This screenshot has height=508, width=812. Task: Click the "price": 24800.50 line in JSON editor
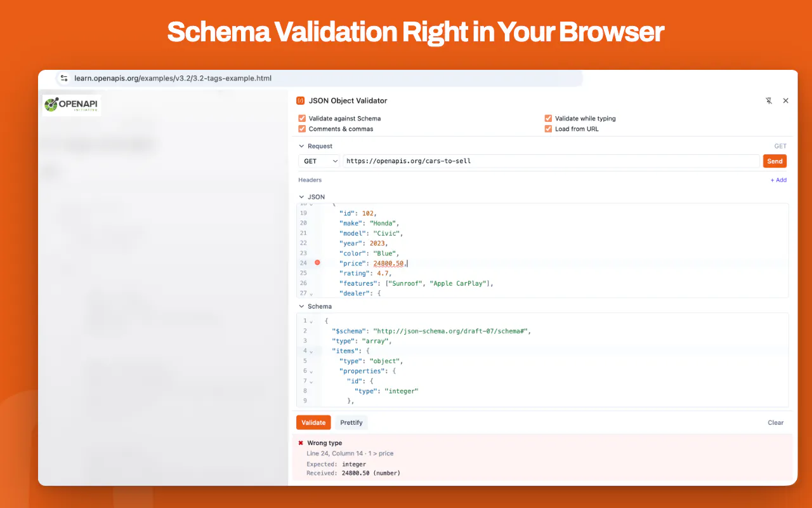tap(373, 263)
